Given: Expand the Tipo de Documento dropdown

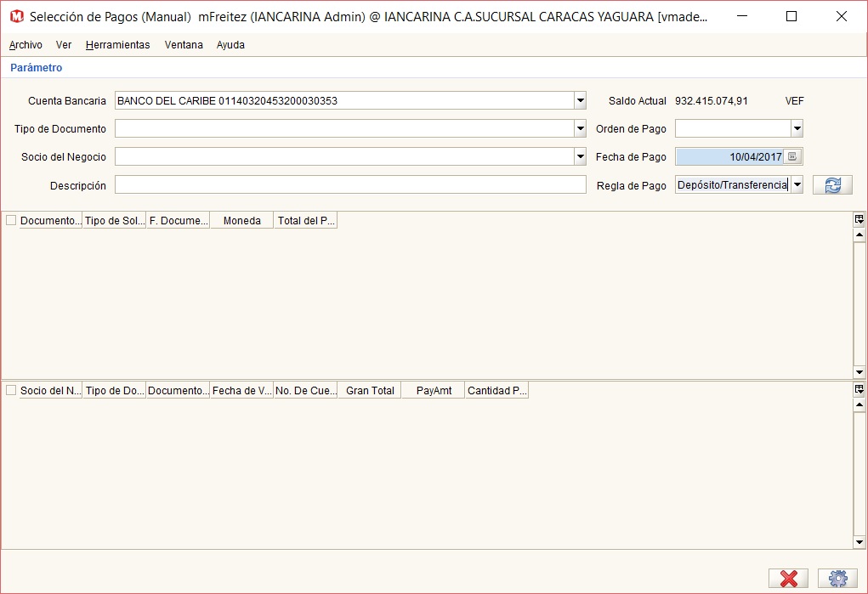Looking at the screenshot, I should click(x=580, y=129).
